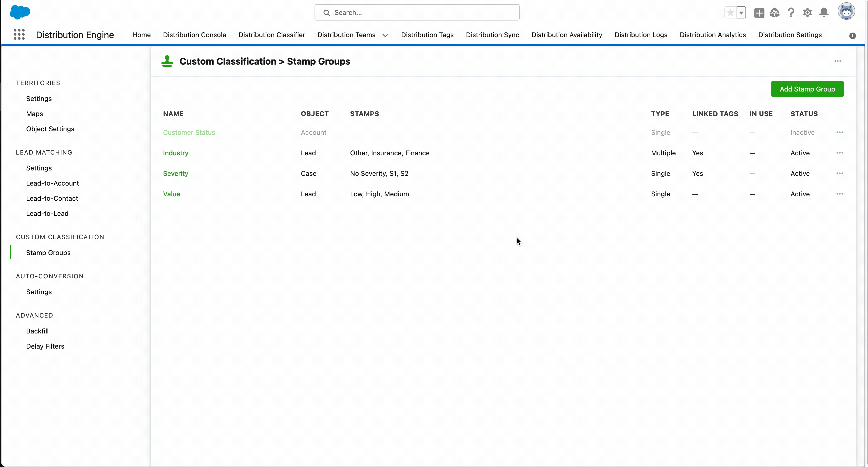868x467 pixels.
Task: Open the Distribution Analytics tab
Action: click(x=713, y=35)
